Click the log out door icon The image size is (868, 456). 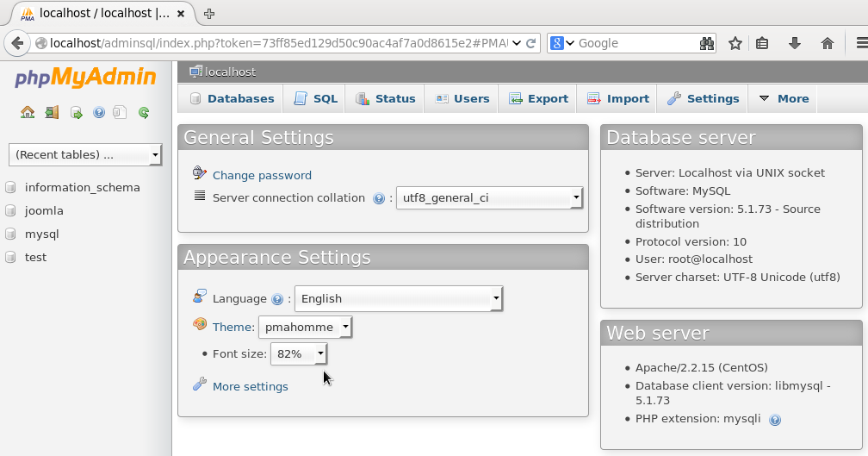coord(52,112)
